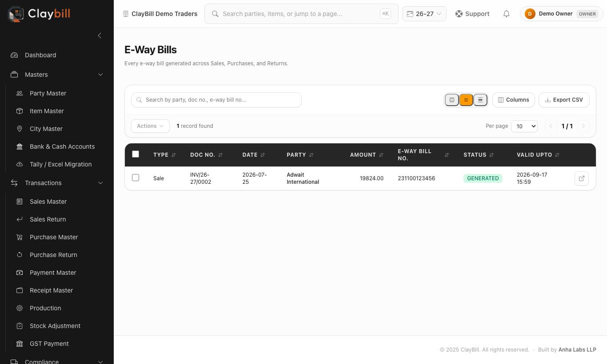Sort by Date column sort icon
The width and height of the screenshot is (607, 364).
[263, 155]
